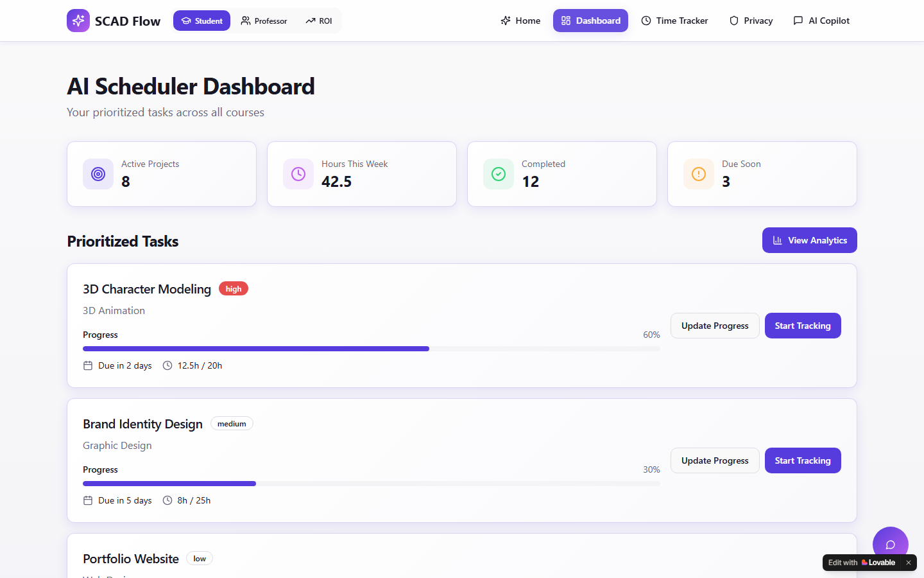This screenshot has width=924, height=578.
Task: Update Progress for Brand Identity Design
Action: [x=715, y=460]
